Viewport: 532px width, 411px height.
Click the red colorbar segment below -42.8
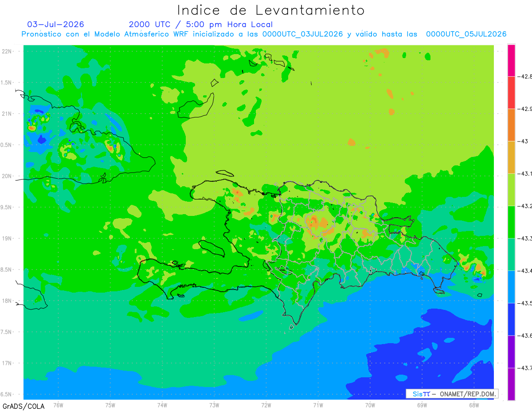point(511,92)
